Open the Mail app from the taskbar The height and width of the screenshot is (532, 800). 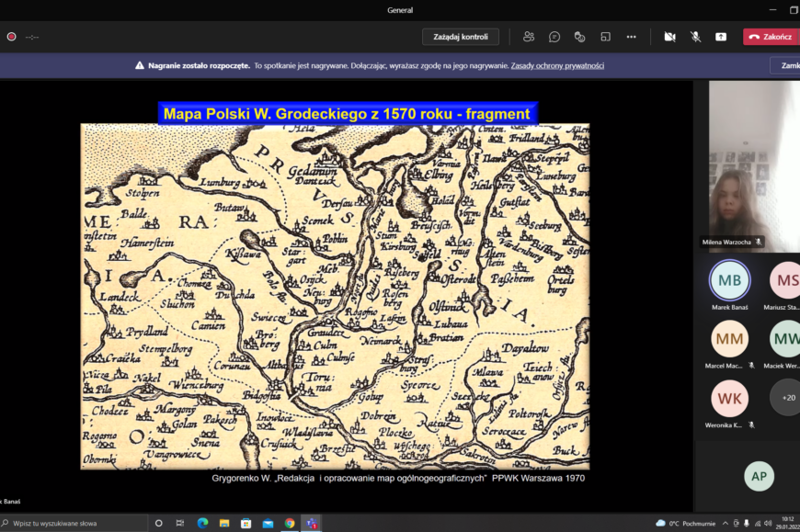click(x=268, y=524)
